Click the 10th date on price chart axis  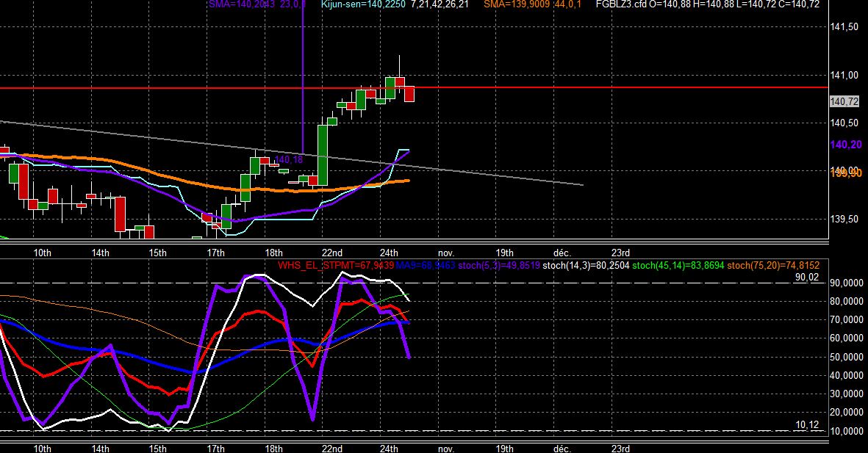click(42, 253)
